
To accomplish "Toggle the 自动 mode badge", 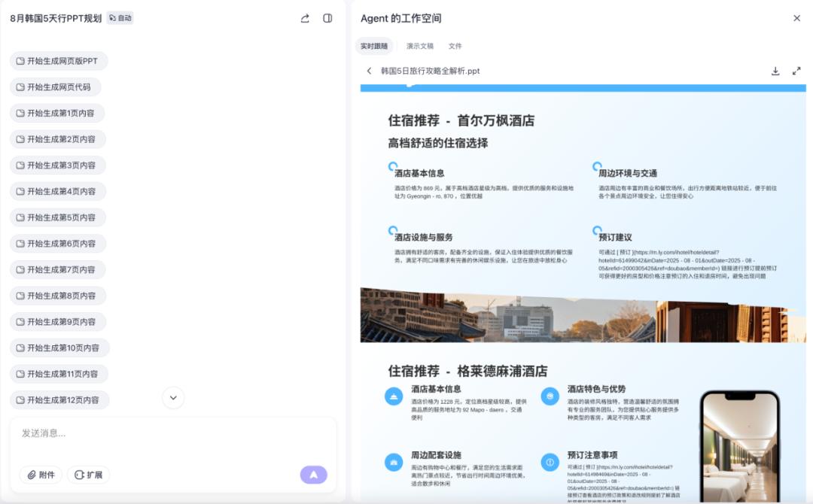I will coord(120,18).
